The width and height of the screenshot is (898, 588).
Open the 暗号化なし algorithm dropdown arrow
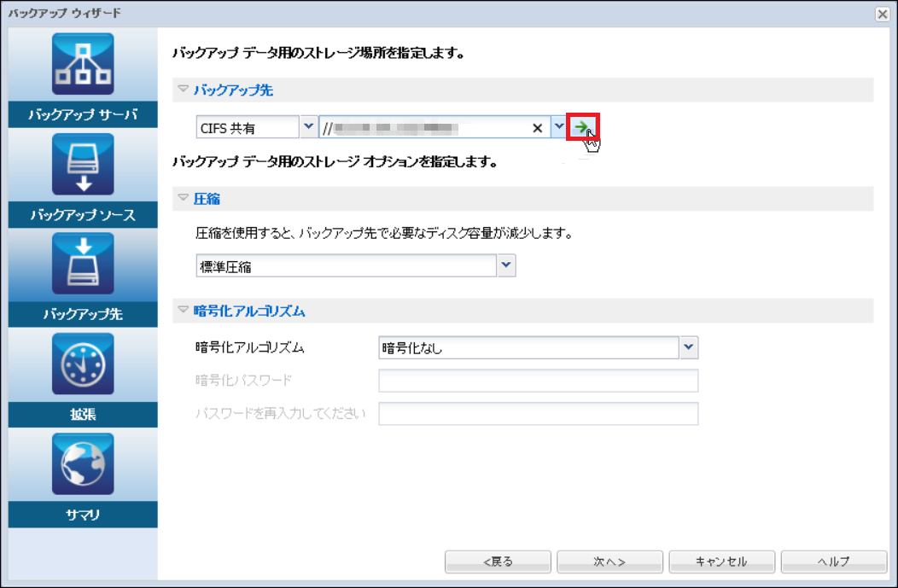(x=688, y=347)
